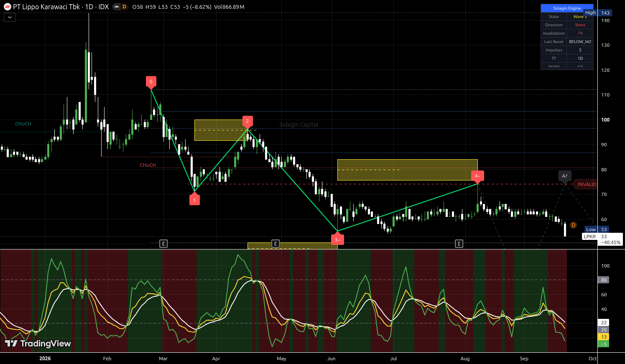The height and width of the screenshot is (364, 625).
Task: Open the E earnings marker before August
Action: click(459, 244)
